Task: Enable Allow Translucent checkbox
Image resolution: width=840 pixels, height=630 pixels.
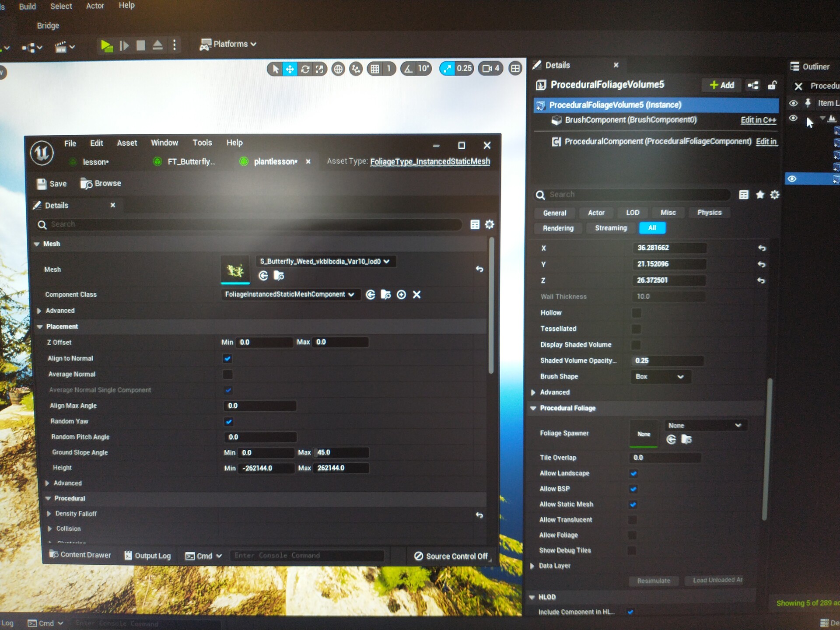Action: pyautogui.click(x=632, y=520)
